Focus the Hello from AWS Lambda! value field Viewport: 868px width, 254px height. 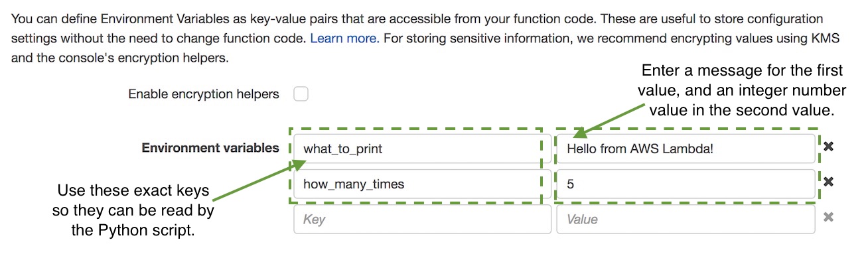pyautogui.click(x=686, y=149)
